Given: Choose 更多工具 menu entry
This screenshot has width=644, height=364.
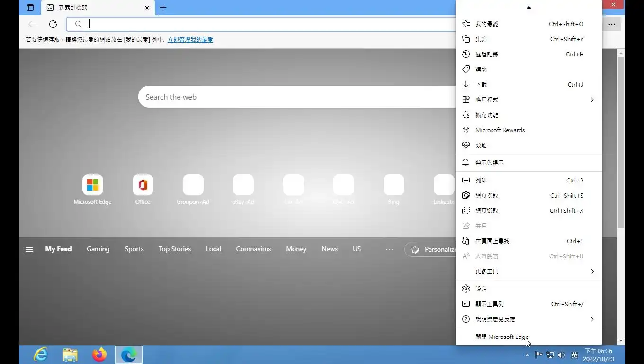Looking at the screenshot, I should [528, 271].
